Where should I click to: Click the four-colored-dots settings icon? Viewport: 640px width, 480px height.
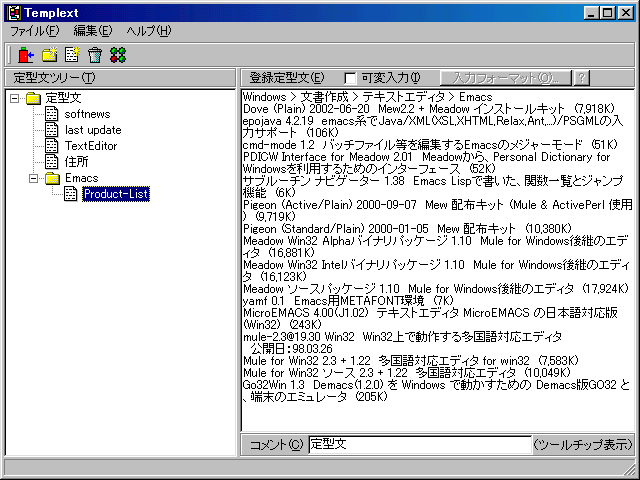pyautogui.click(x=118, y=55)
